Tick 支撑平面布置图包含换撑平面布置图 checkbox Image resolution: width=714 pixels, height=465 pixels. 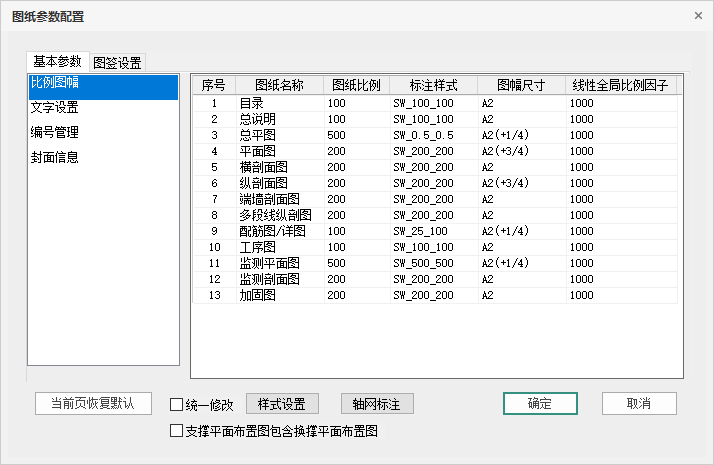177,431
